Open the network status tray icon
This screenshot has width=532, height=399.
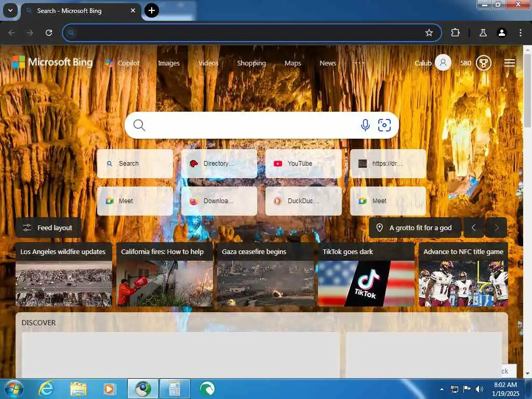(454, 389)
